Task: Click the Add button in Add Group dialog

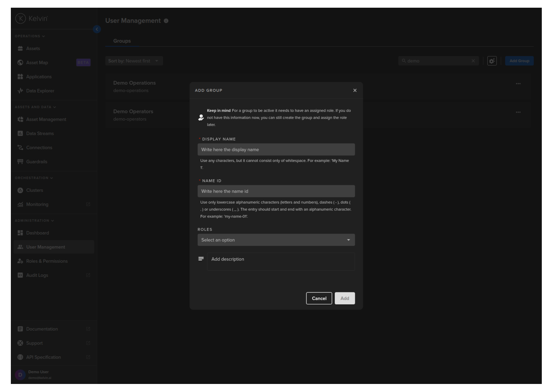Action: click(x=344, y=299)
